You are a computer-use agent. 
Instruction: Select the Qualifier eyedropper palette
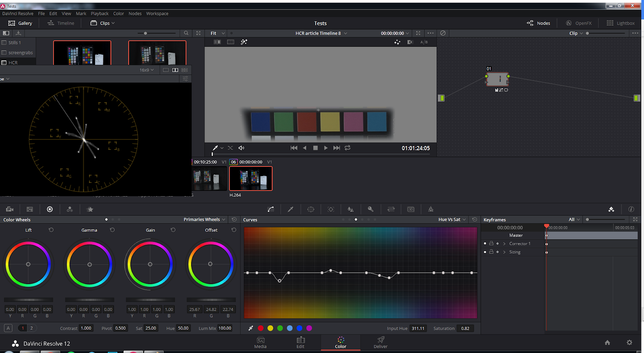[291, 209]
